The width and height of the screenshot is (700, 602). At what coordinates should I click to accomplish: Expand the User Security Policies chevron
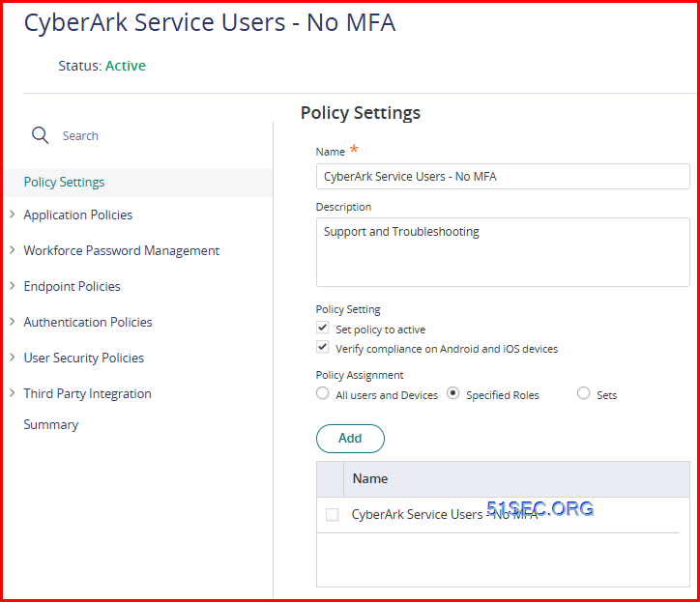pos(13,358)
